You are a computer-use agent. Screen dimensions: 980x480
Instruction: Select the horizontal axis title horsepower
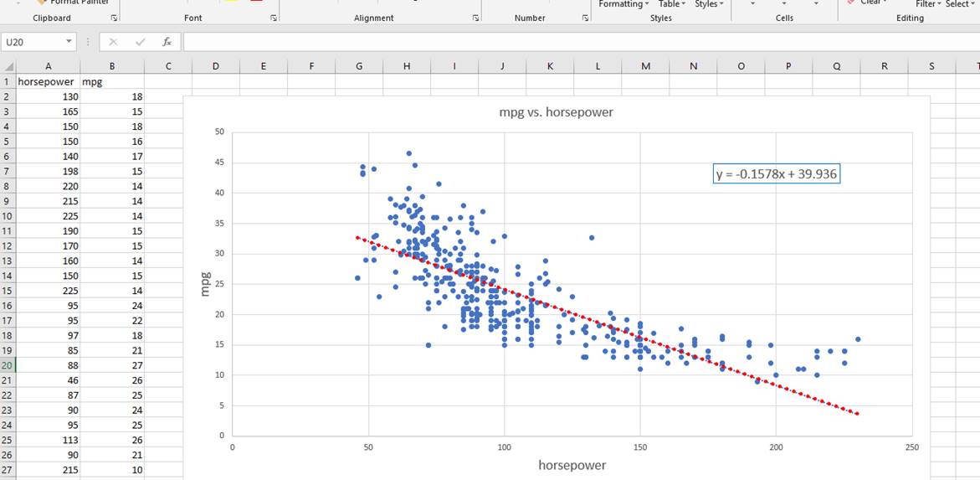(572, 465)
